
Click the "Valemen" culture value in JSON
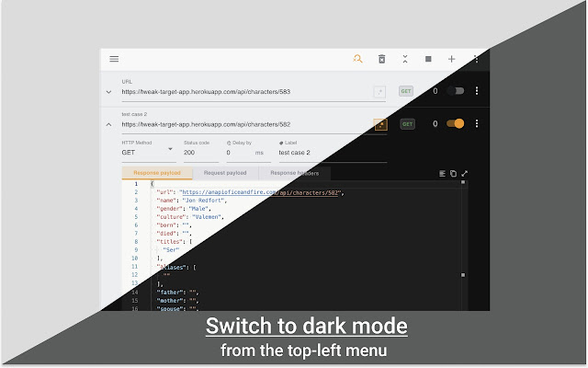pyautogui.click(x=208, y=217)
